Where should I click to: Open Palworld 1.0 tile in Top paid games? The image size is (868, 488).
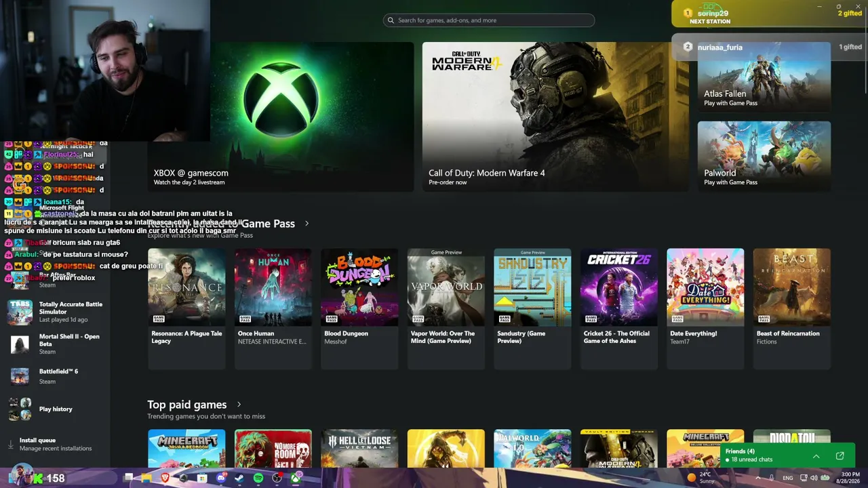[532, 448]
